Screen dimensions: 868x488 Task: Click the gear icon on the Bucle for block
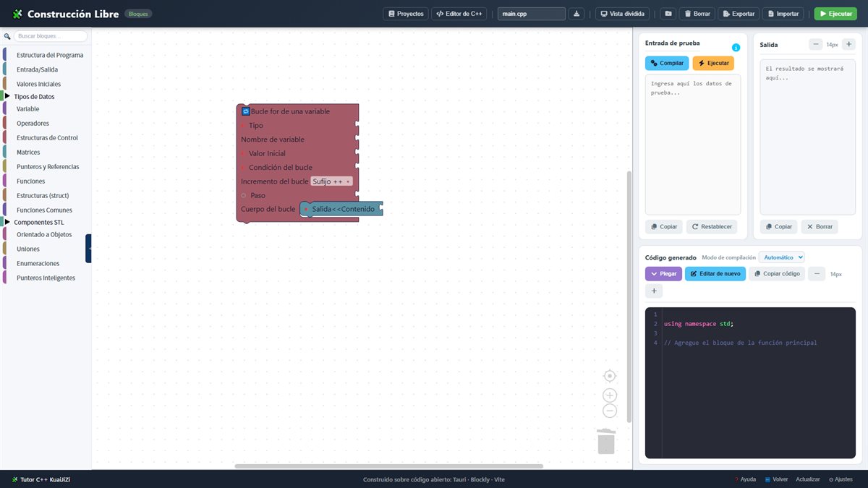[246, 111]
